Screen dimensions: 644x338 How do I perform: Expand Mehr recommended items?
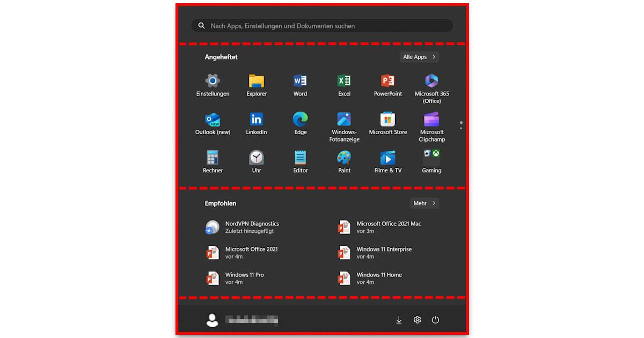pos(424,203)
